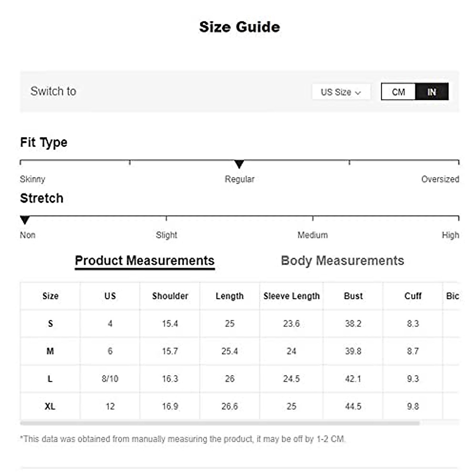The image size is (476, 476).
Task: Click the High stretch label
Action: [x=450, y=235]
